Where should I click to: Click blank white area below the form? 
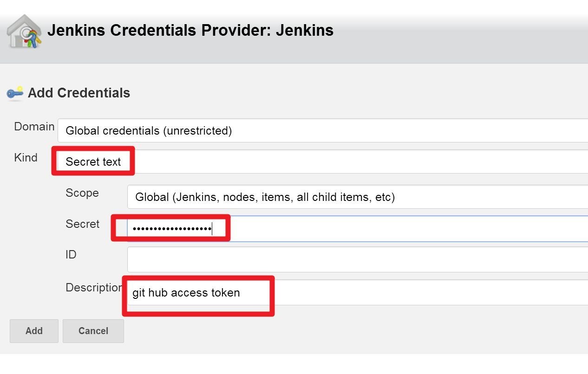294,364
